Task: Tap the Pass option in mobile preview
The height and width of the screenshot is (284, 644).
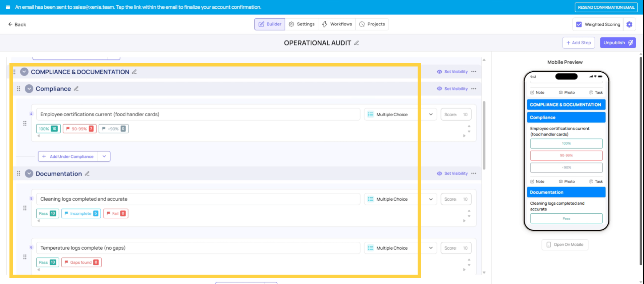Action: (x=566, y=218)
